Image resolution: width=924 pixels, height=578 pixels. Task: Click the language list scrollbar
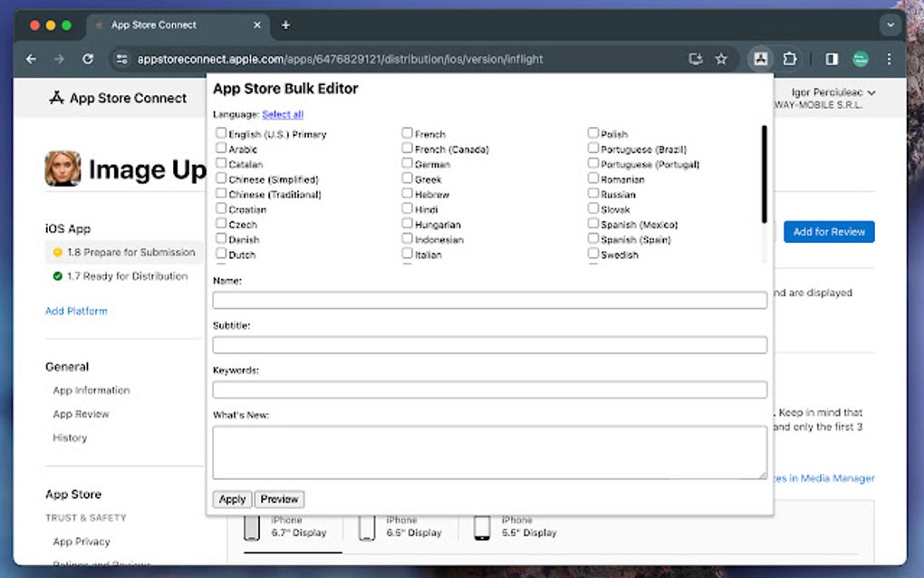(x=765, y=175)
